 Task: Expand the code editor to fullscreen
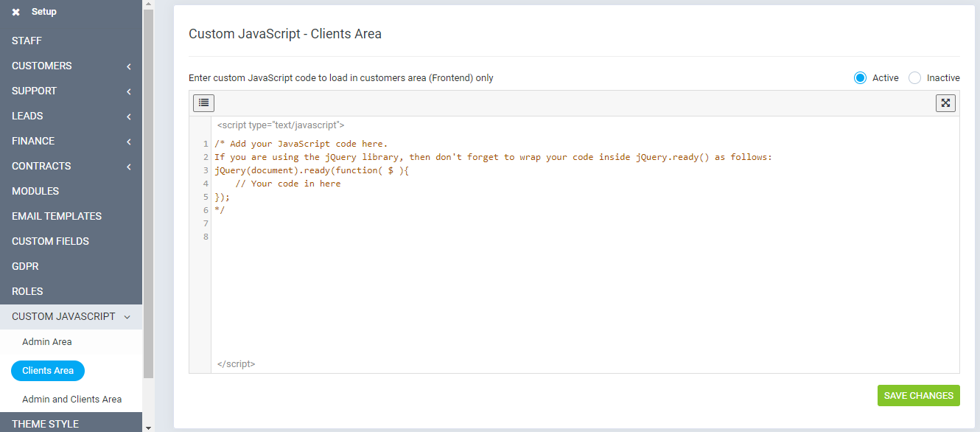click(x=945, y=102)
